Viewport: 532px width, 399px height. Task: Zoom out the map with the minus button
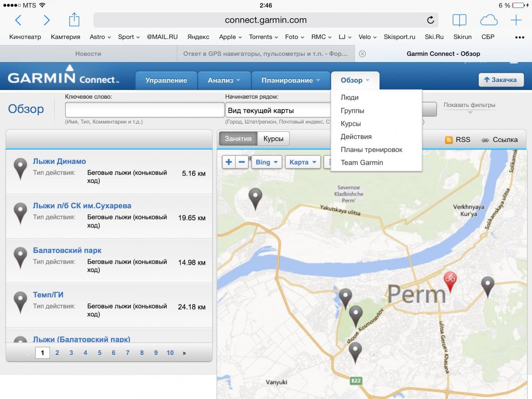(242, 162)
